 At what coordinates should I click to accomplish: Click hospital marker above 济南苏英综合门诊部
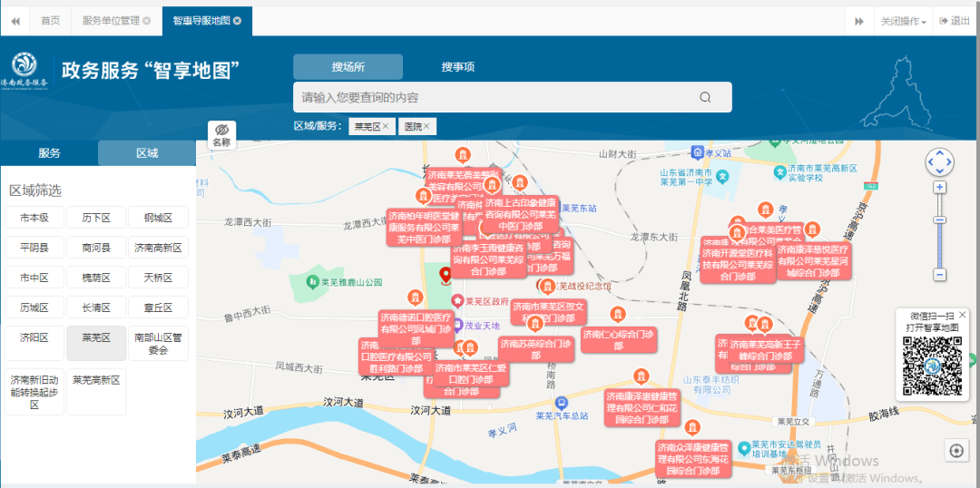tap(535, 324)
